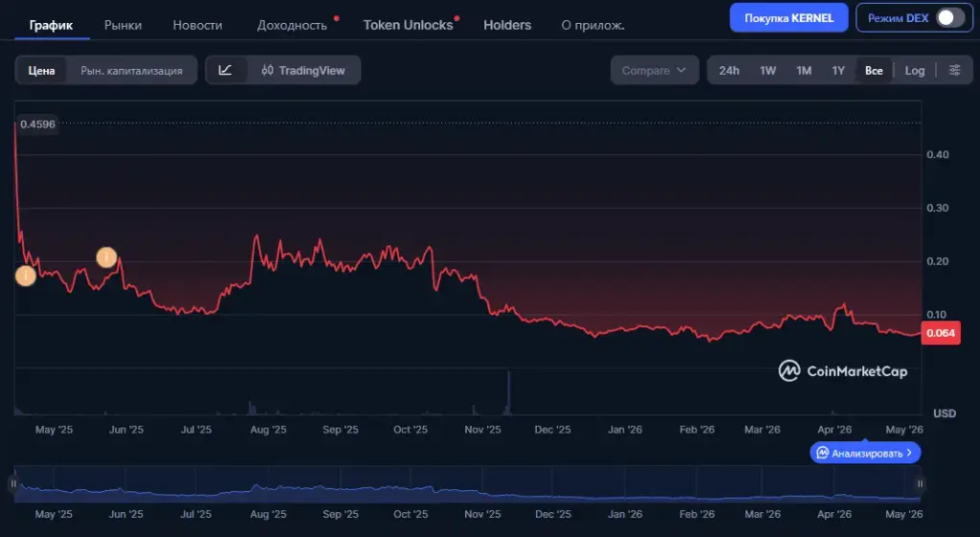The height and width of the screenshot is (537, 980).
Task: Click the range navigator mini chart
Action: 466,484
